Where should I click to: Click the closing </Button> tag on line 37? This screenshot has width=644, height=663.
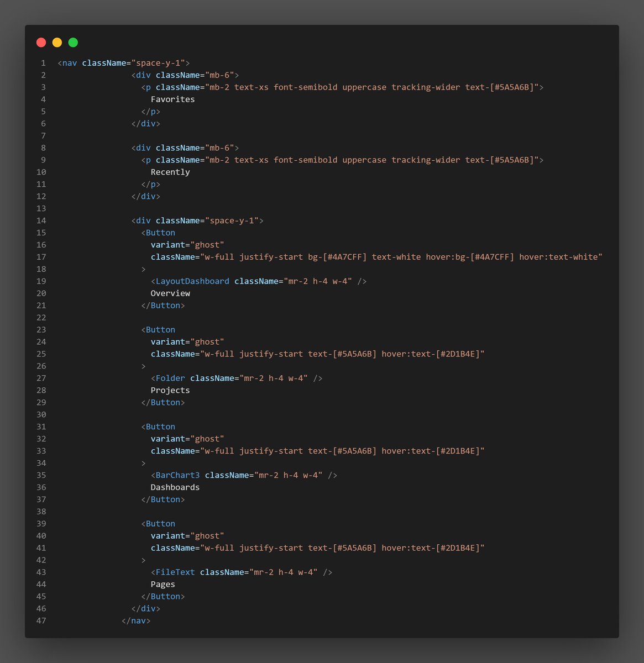(x=163, y=499)
